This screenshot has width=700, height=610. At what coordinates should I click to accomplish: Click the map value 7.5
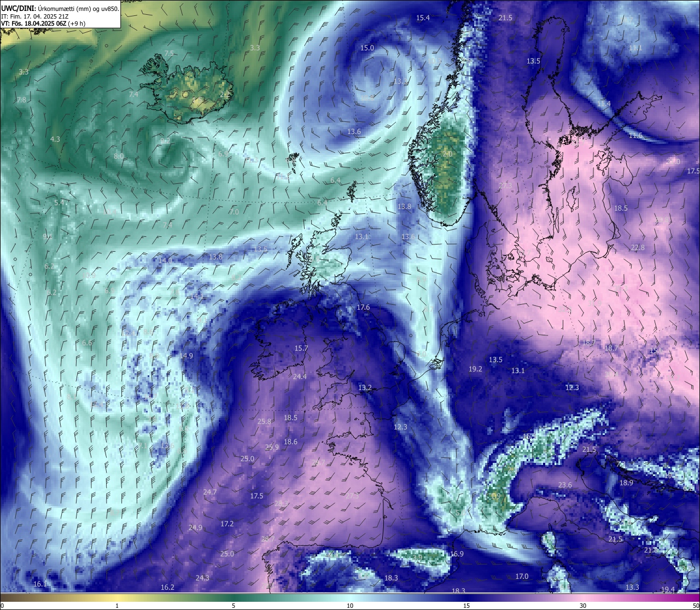(169, 54)
